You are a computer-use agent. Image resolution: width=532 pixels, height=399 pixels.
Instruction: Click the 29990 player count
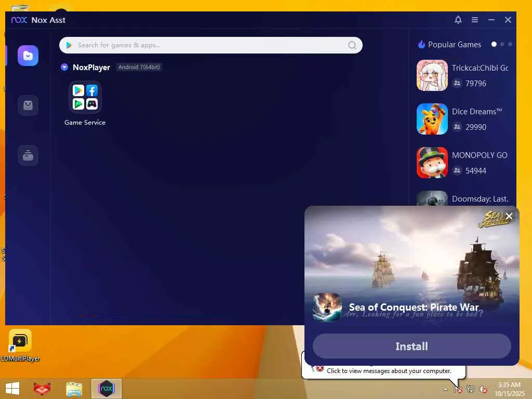(x=476, y=127)
